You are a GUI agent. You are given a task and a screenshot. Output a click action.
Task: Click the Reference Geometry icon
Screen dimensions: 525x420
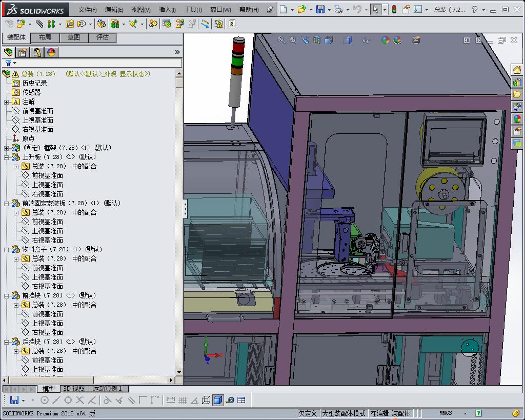tap(134, 24)
